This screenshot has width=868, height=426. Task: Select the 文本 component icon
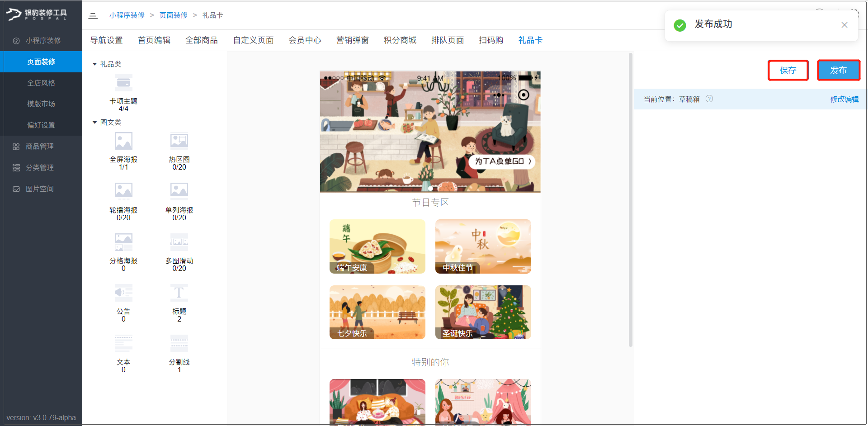(123, 343)
